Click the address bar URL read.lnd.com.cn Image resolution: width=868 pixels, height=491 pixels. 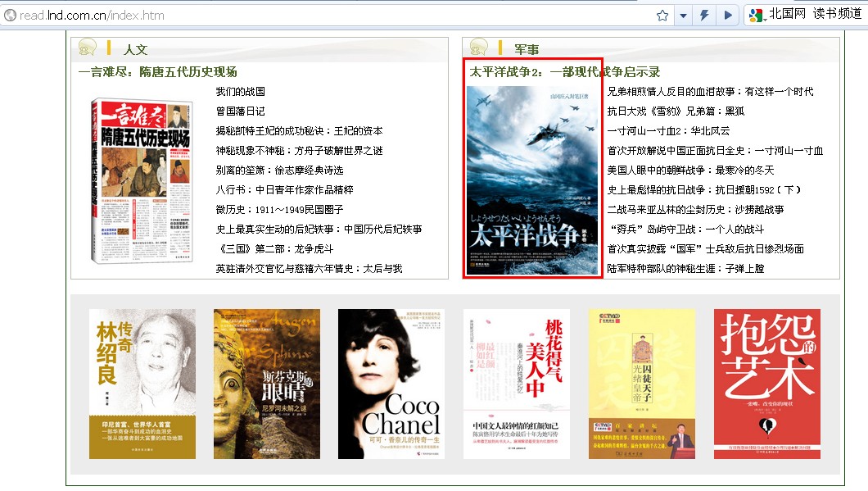tap(92, 16)
